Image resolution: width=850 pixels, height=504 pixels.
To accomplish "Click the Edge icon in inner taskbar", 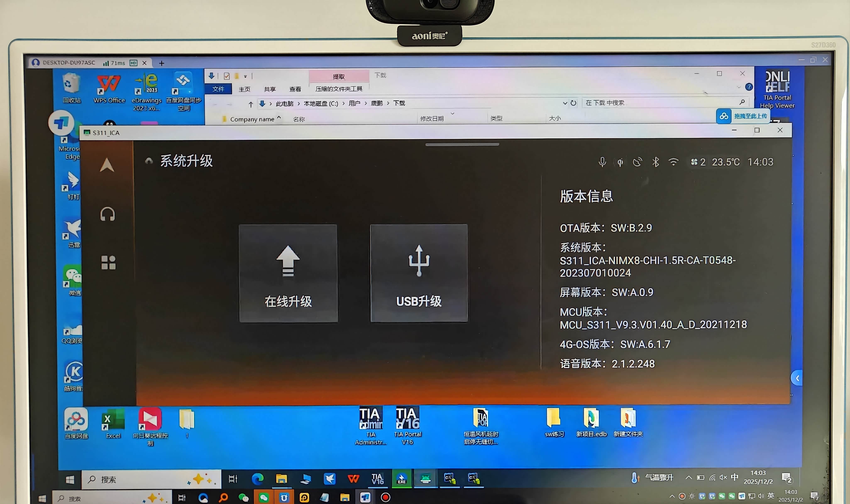I will point(257,479).
